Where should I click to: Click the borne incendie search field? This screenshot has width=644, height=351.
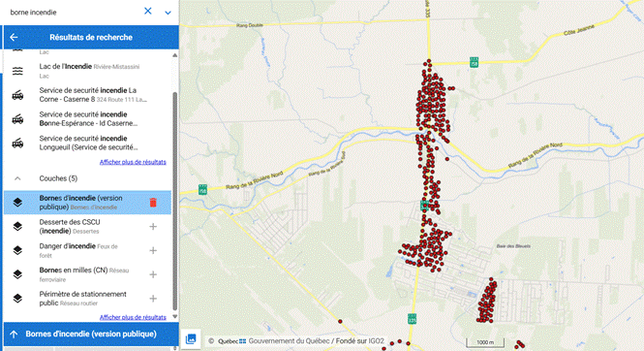tap(74, 13)
